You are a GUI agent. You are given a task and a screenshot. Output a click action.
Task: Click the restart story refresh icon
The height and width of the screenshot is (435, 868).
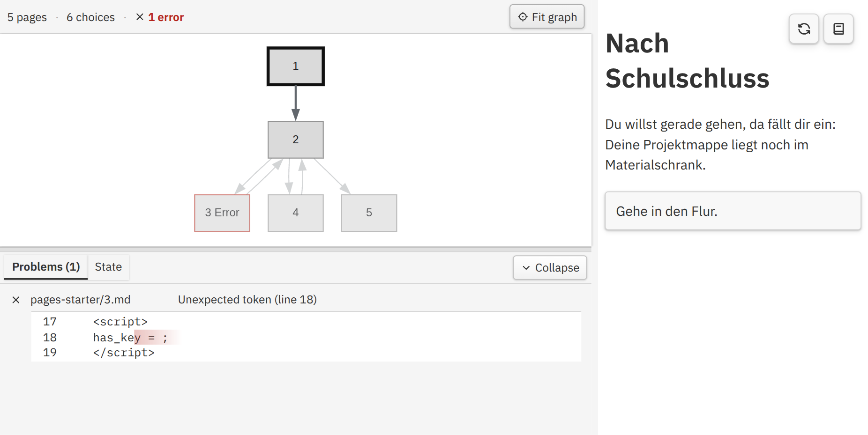[804, 29]
